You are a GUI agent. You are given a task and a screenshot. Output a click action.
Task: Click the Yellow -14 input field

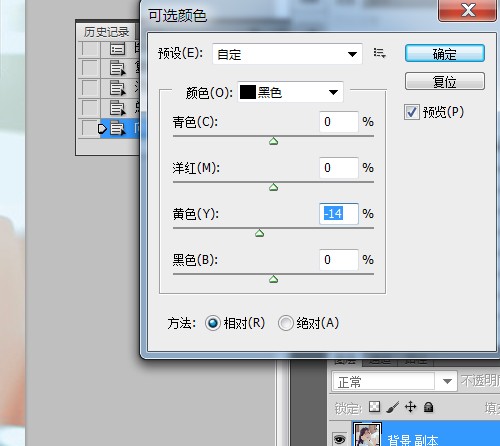(x=339, y=214)
